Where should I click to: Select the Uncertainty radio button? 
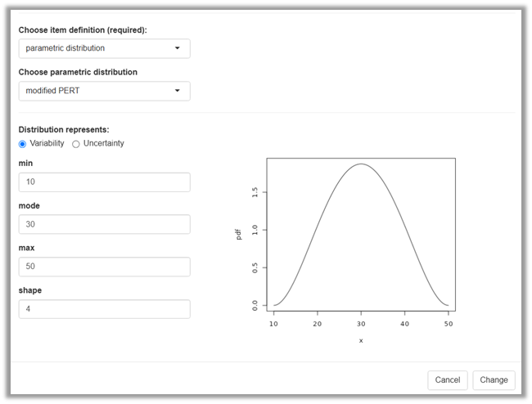point(76,144)
